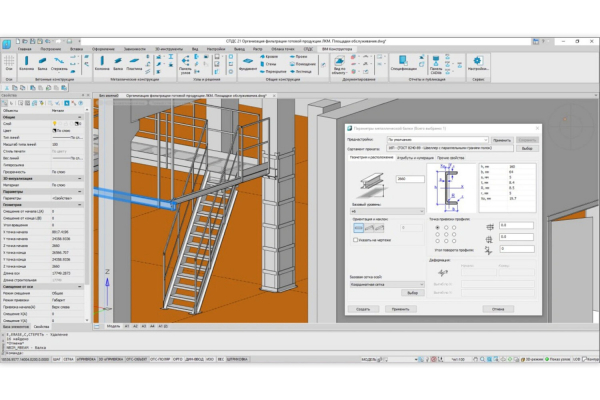Click the new document icon in the title bar
Image resolution: width=600 pixels, height=400 pixels.
click(18, 41)
